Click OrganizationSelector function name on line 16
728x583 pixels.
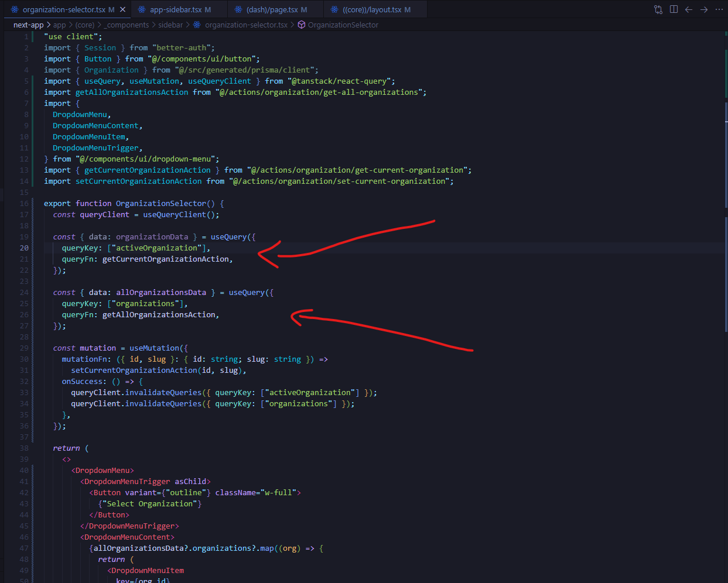click(x=161, y=203)
